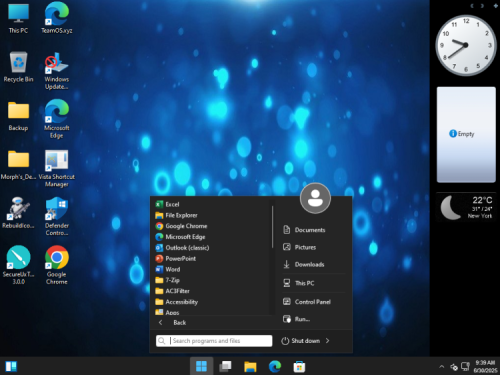The width and height of the screenshot is (500, 375).
Task: Open the user account picture in start menu
Action: (315, 198)
